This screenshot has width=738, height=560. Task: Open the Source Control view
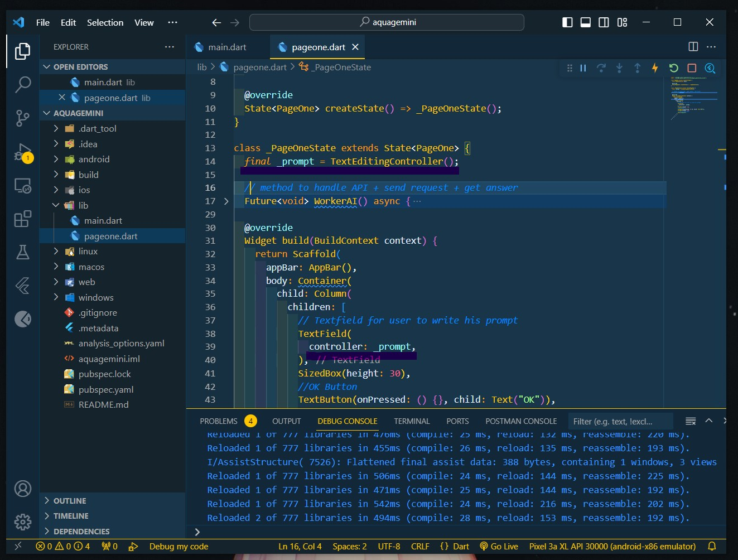point(22,118)
